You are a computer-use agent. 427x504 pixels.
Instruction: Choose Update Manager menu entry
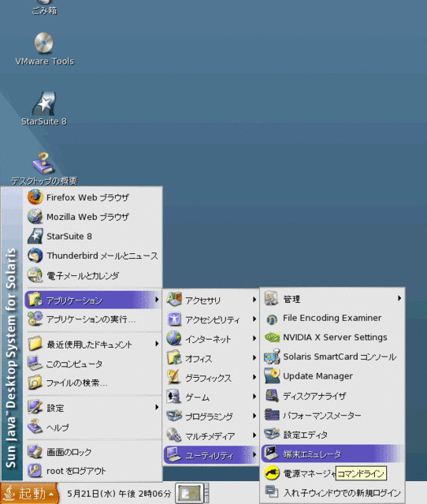332,376
